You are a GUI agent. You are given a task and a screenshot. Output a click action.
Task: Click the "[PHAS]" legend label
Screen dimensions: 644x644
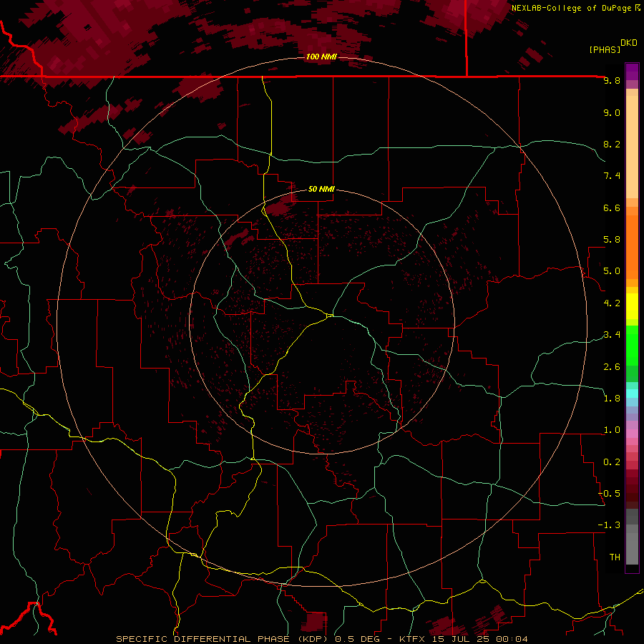[605, 49]
